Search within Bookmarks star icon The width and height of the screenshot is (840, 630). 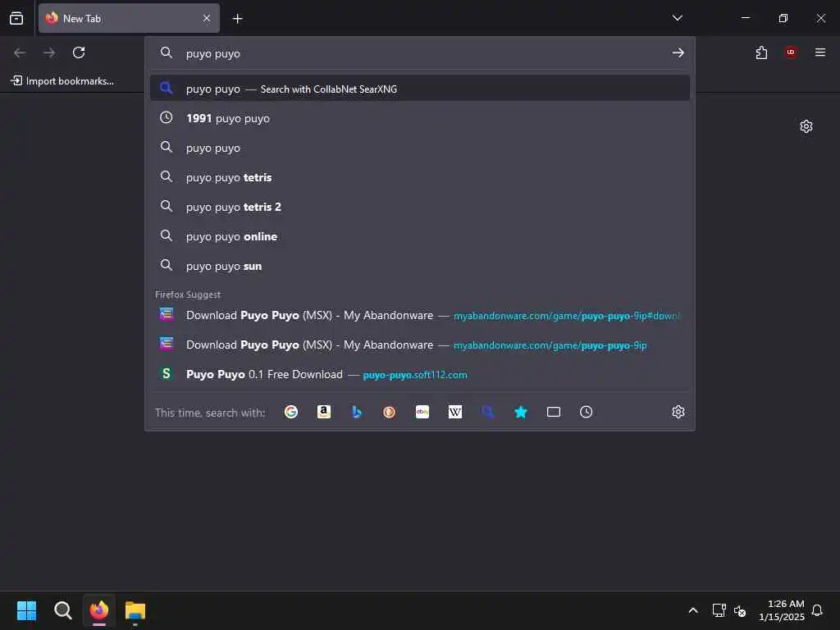pyautogui.click(x=521, y=412)
